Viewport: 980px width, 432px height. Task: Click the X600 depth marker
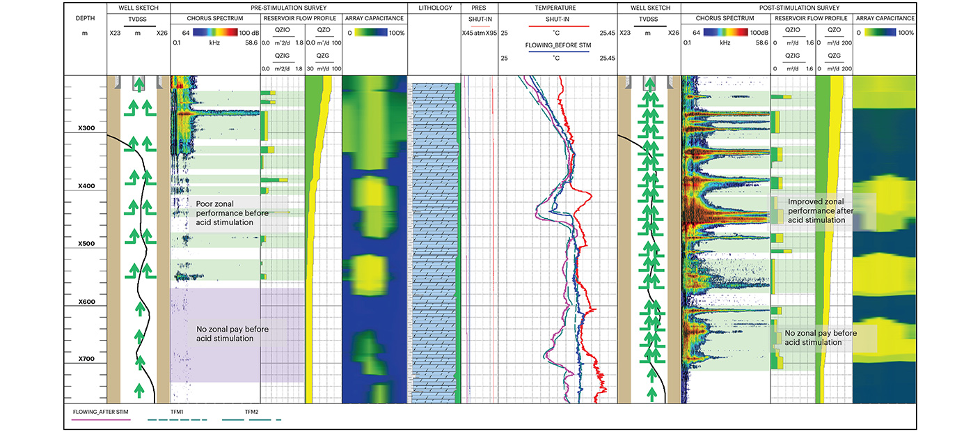pyautogui.click(x=86, y=302)
